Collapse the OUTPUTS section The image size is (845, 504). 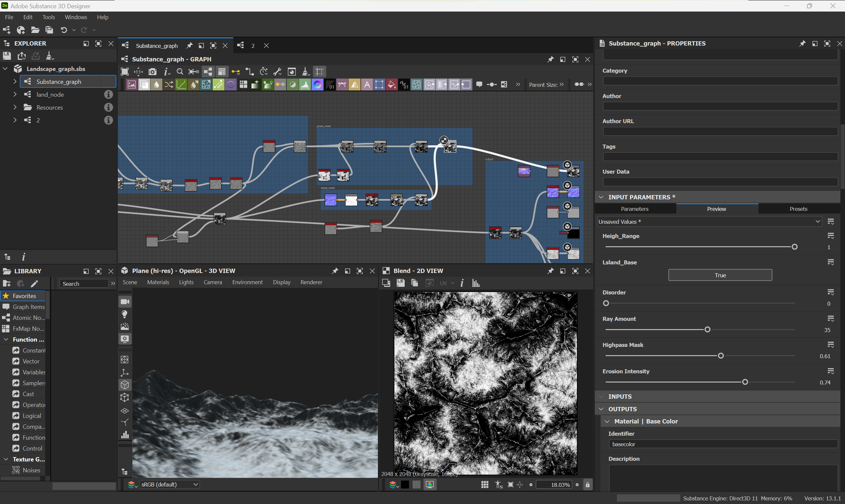point(601,409)
